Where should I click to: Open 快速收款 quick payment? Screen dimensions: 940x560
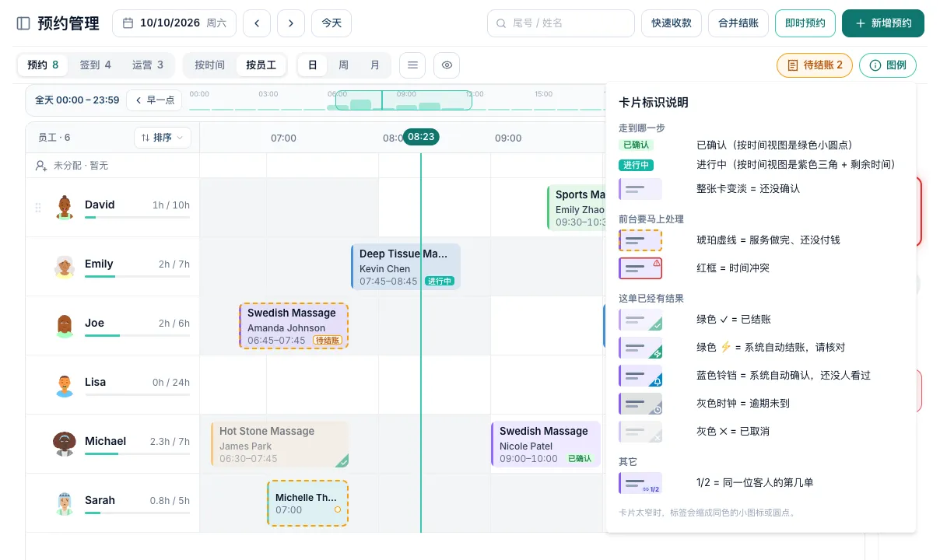[x=672, y=23]
